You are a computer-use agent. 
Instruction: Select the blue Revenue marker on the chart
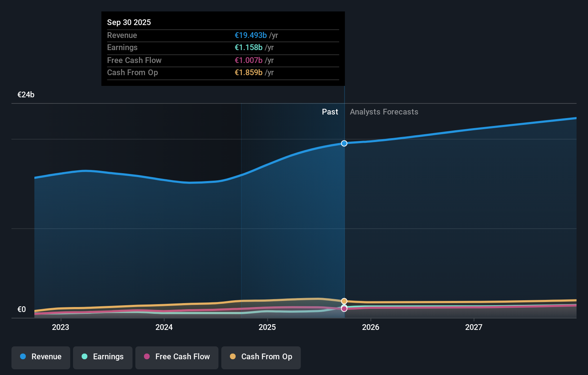[344, 143]
